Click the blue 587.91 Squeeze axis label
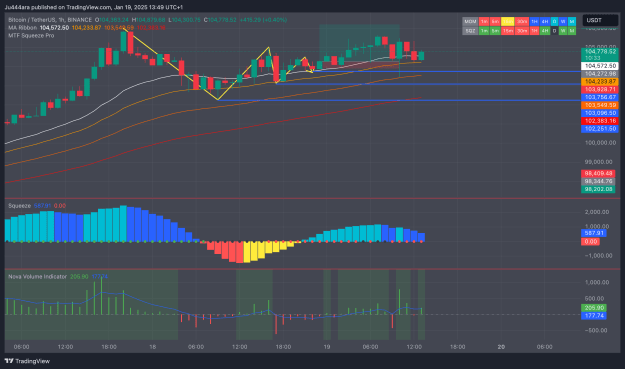 pos(594,233)
